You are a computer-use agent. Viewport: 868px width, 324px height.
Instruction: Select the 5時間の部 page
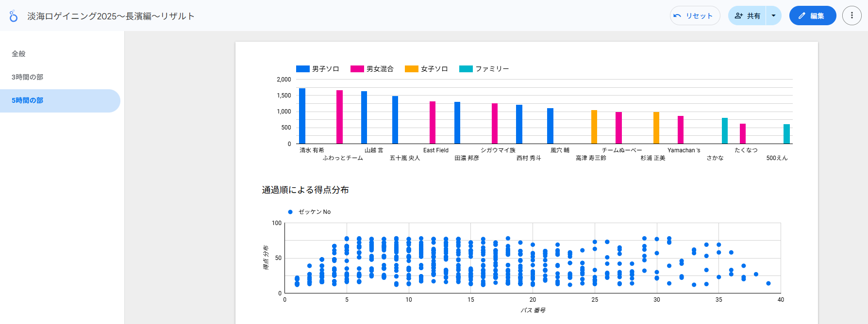point(27,100)
